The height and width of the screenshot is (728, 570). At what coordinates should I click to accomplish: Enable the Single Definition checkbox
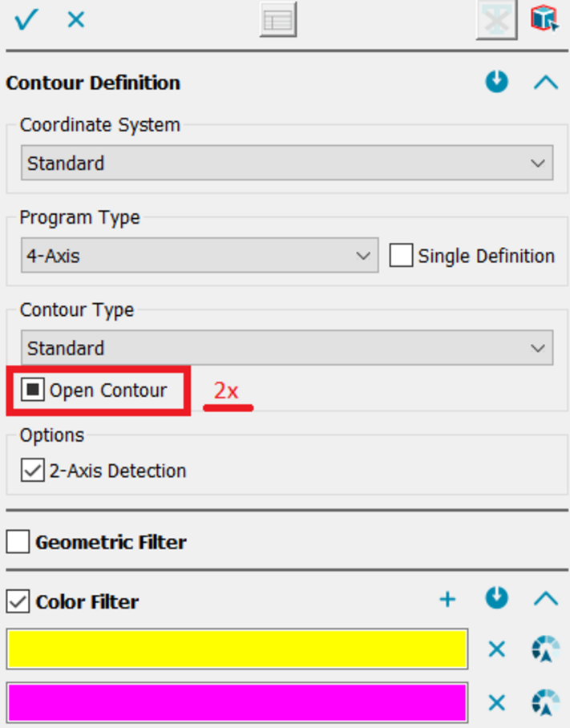click(401, 256)
